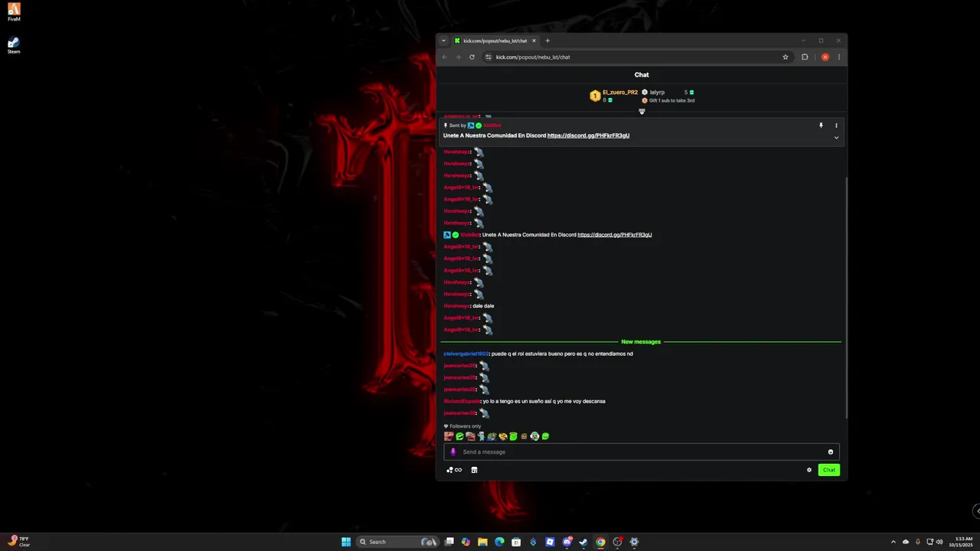This screenshot has height=551, width=980.
Task: Click the address bar URL kick.com/popout
Action: pos(533,57)
